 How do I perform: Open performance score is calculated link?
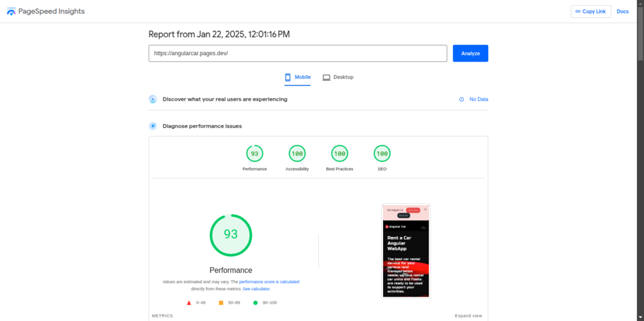coord(269,282)
